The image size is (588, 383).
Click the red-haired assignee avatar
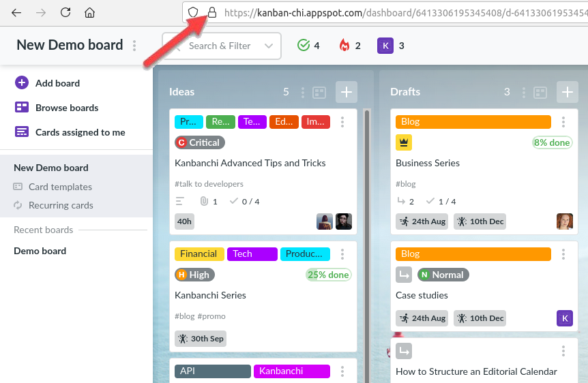pyautogui.click(x=564, y=221)
